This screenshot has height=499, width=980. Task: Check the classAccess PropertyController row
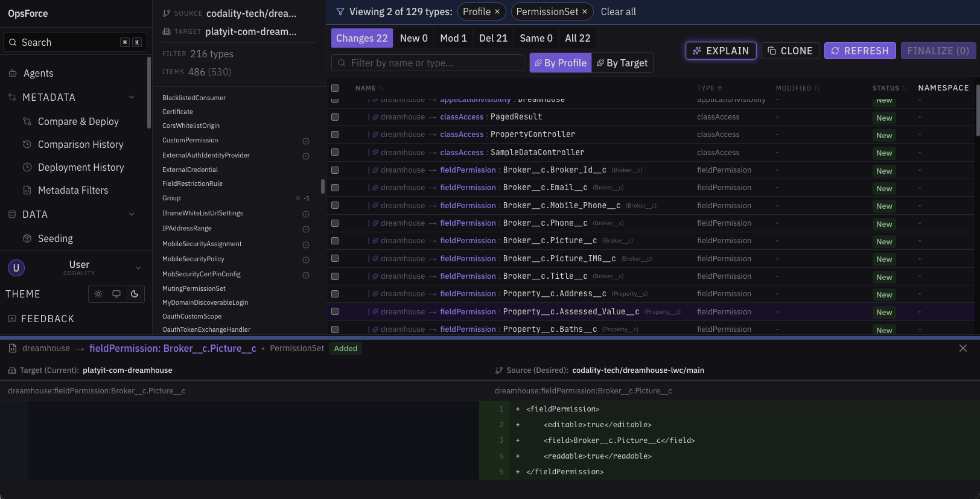335,135
